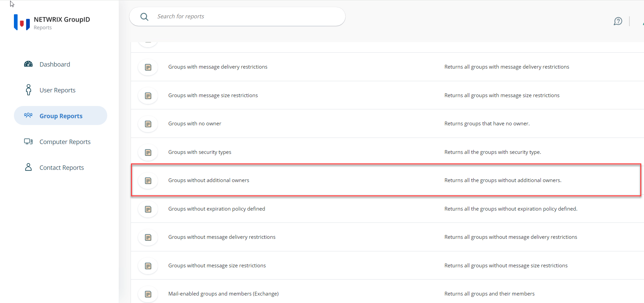The width and height of the screenshot is (644, 303).
Task: Click the Dashboard gauge icon
Action: [29, 64]
